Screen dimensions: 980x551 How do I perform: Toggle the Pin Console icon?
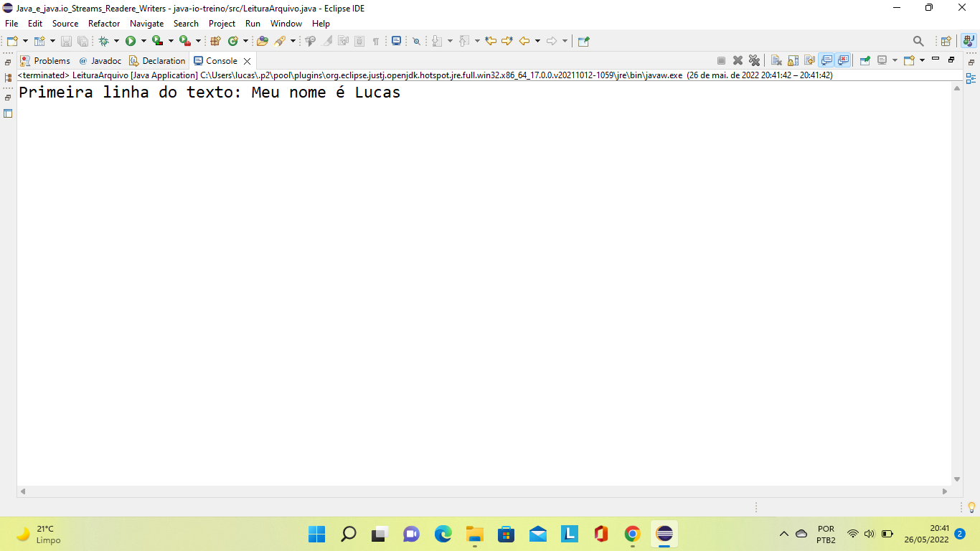click(865, 61)
